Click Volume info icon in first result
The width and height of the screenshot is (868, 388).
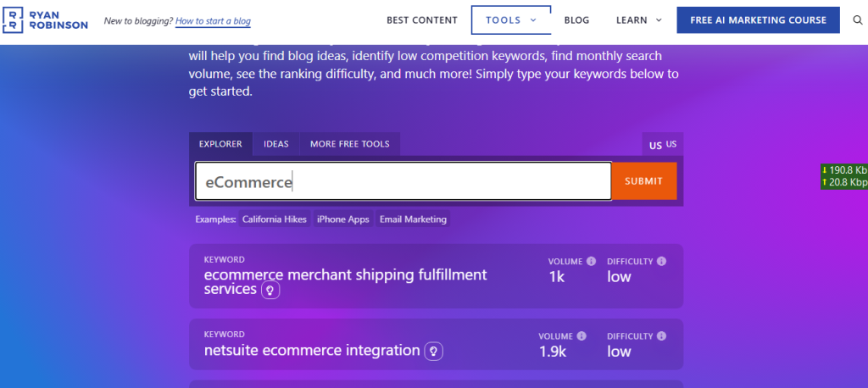(591, 262)
